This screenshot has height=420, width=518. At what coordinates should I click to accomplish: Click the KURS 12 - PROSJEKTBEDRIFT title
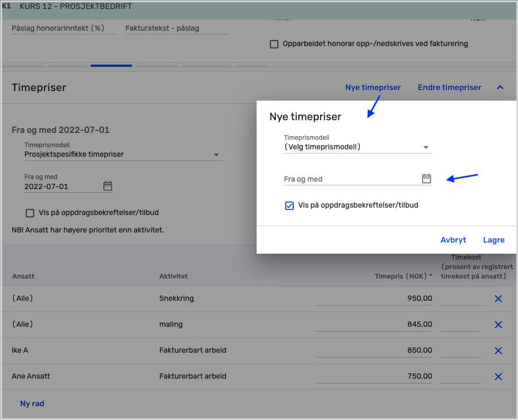(76, 6)
